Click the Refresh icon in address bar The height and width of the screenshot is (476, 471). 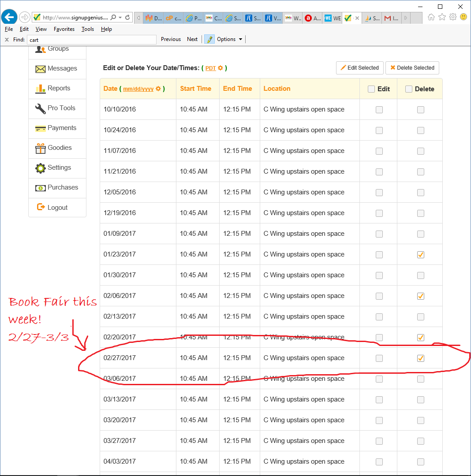coord(127,18)
